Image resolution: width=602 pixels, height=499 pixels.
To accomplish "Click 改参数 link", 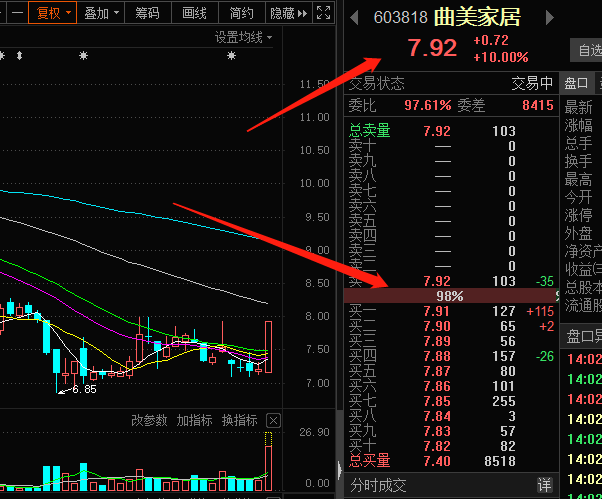I will 149,420.
